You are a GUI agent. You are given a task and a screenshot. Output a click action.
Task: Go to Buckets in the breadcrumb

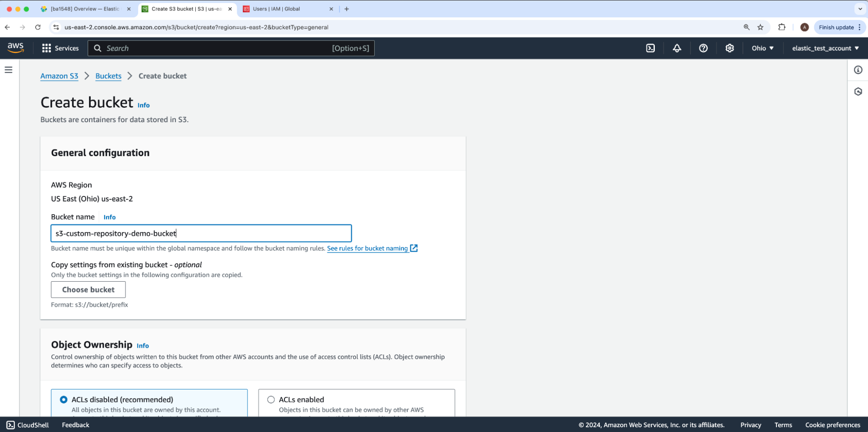(108, 76)
